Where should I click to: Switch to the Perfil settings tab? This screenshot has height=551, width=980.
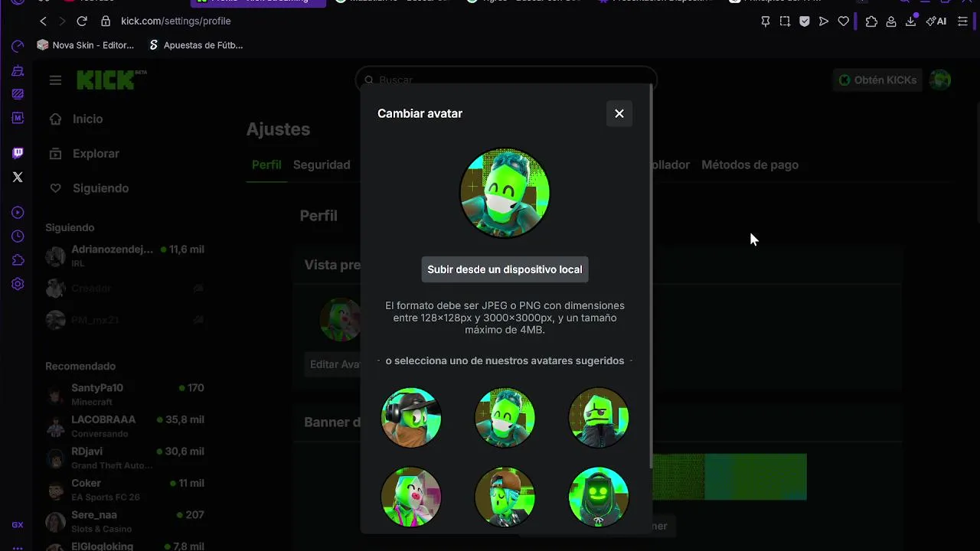coord(266,165)
